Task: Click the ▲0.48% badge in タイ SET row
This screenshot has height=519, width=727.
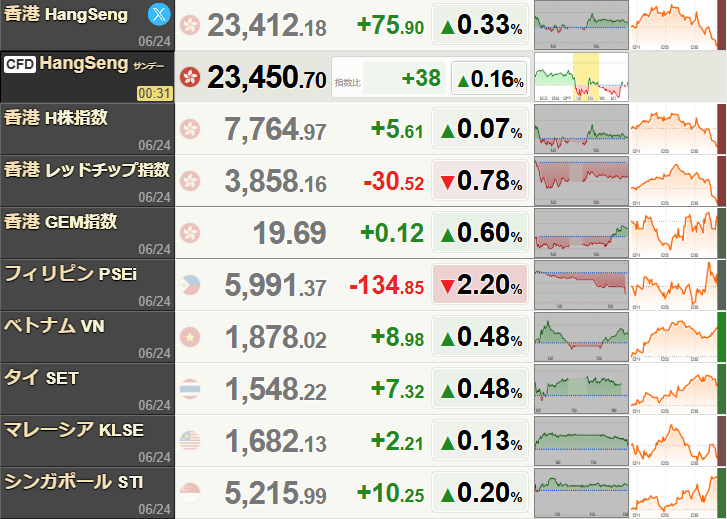Action: coord(480,388)
